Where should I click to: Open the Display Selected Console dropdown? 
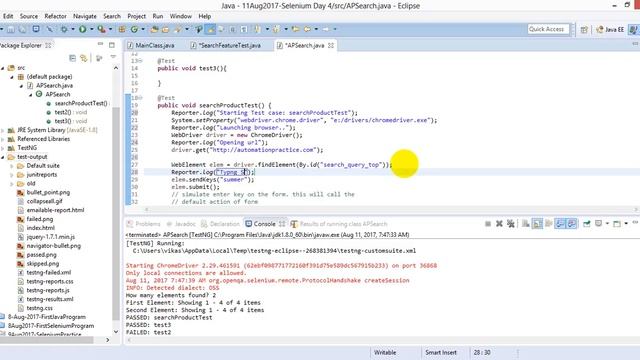[x=607, y=224]
